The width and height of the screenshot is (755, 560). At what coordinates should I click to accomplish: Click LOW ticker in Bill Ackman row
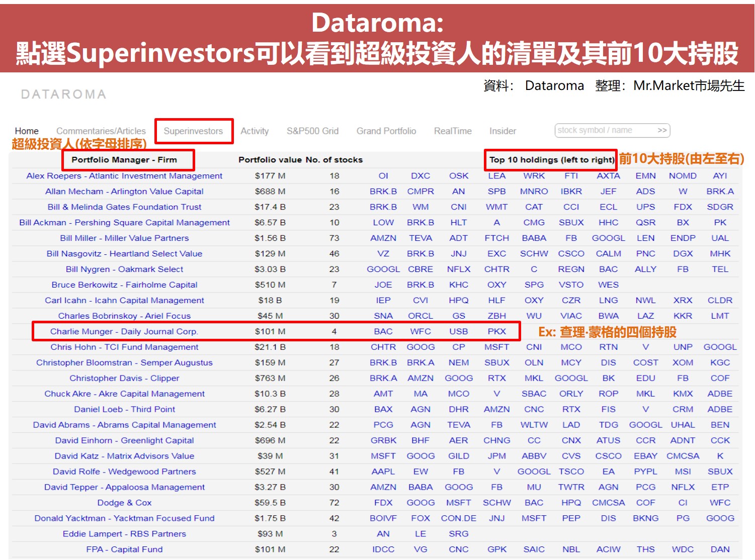coord(383,222)
